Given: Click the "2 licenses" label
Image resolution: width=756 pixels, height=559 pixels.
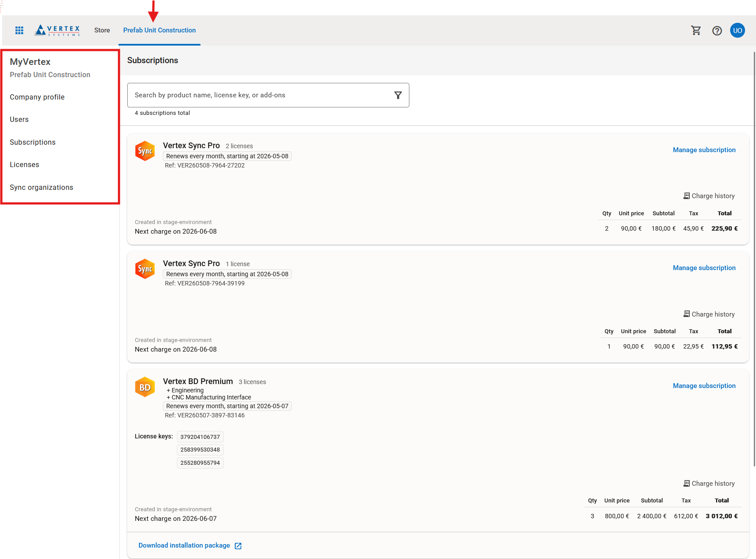Looking at the screenshot, I should [x=239, y=146].
